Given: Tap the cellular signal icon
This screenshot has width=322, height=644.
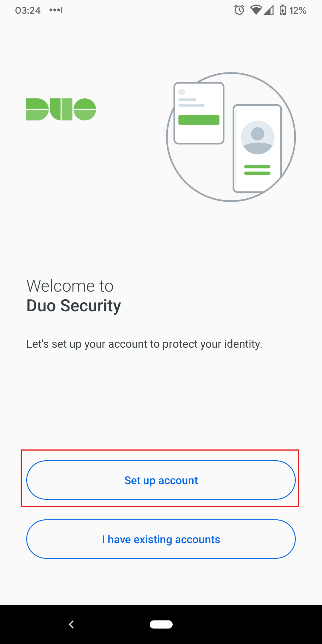Looking at the screenshot, I should pos(269,10).
